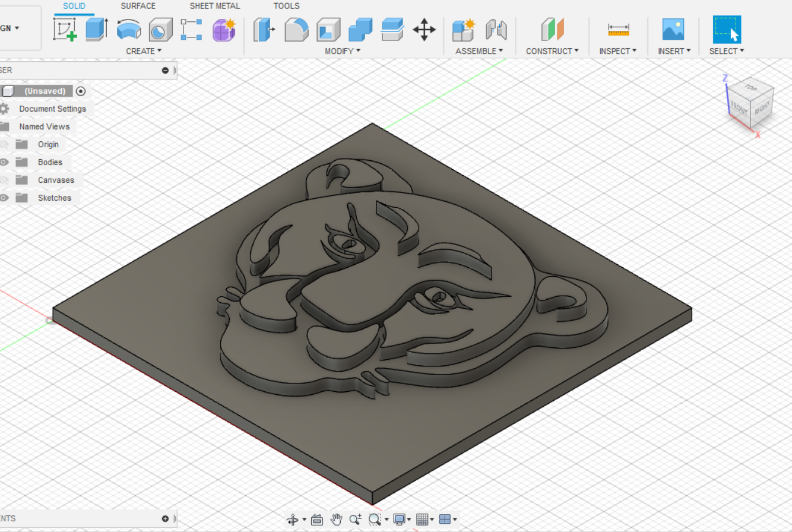Select the Rectangular Pattern tool
The width and height of the screenshot is (792, 532).
click(192, 29)
